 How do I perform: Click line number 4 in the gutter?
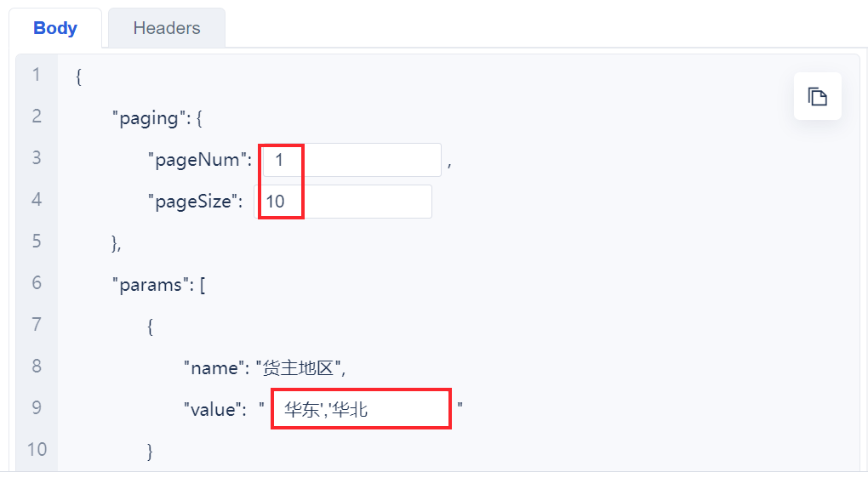[37, 199]
